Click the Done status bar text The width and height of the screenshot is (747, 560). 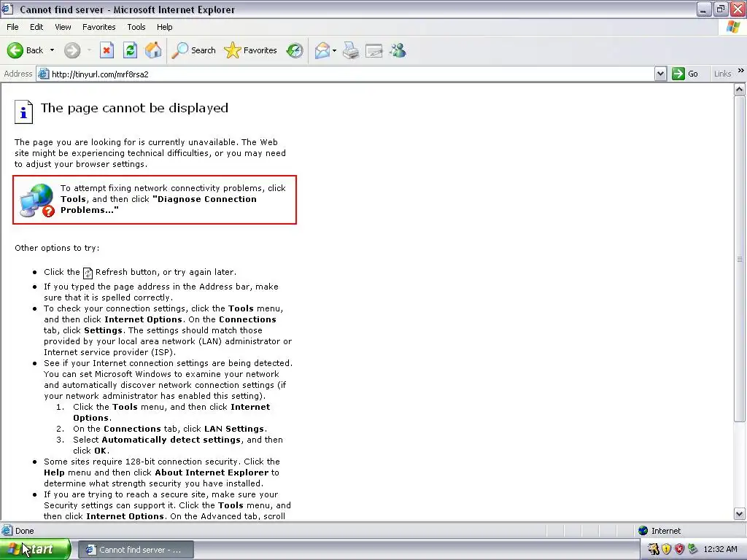pyautogui.click(x=24, y=531)
